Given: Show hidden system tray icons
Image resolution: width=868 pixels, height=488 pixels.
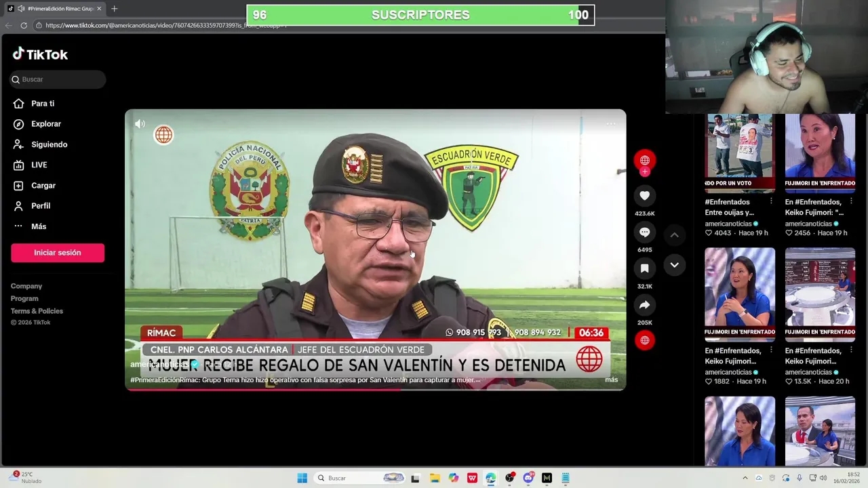Looking at the screenshot, I should tap(745, 478).
